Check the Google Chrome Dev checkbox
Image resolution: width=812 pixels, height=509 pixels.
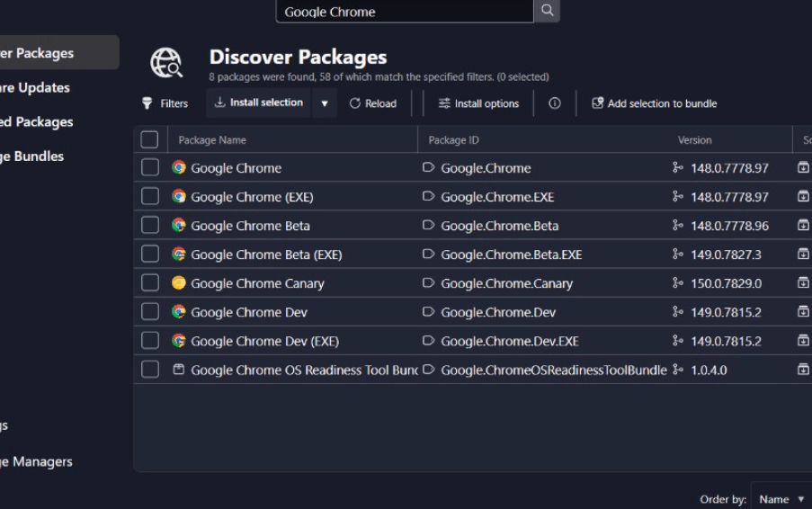pos(150,312)
